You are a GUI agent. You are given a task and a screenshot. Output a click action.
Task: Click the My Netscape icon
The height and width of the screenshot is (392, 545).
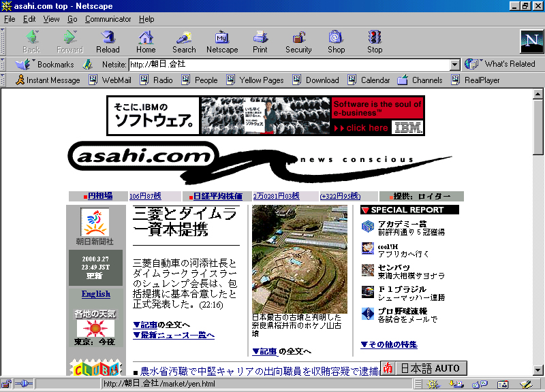click(222, 40)
